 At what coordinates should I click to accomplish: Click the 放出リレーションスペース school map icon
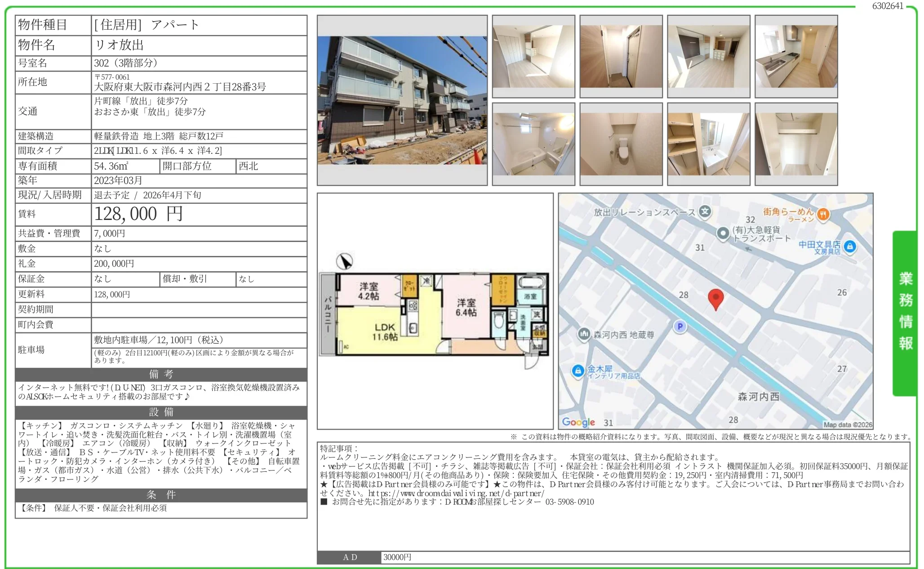tap(705, 211)
